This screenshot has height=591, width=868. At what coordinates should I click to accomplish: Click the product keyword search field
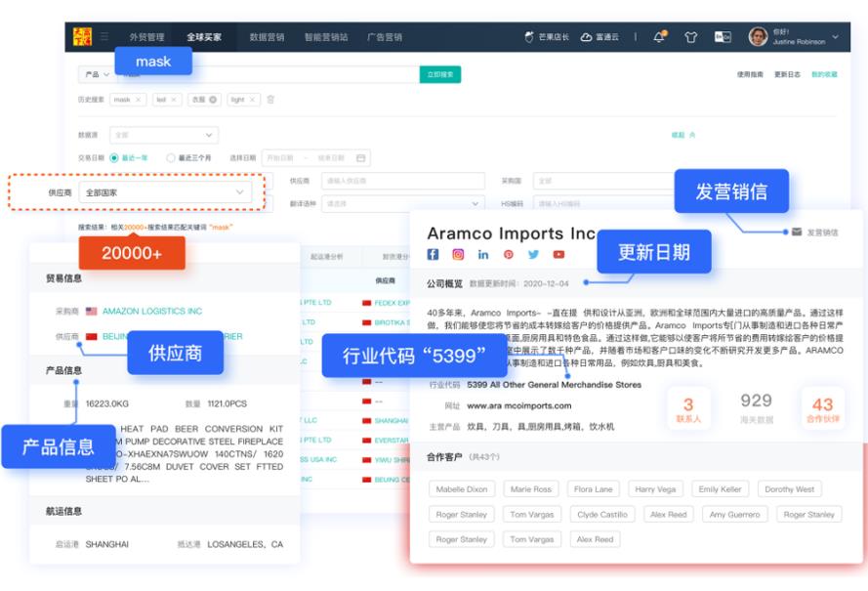click(268, 74)
